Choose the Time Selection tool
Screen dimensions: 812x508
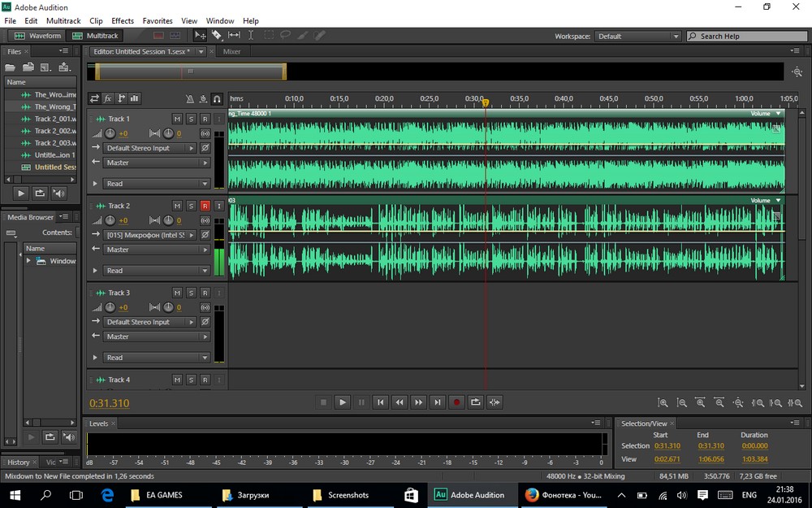pos(251,36)
